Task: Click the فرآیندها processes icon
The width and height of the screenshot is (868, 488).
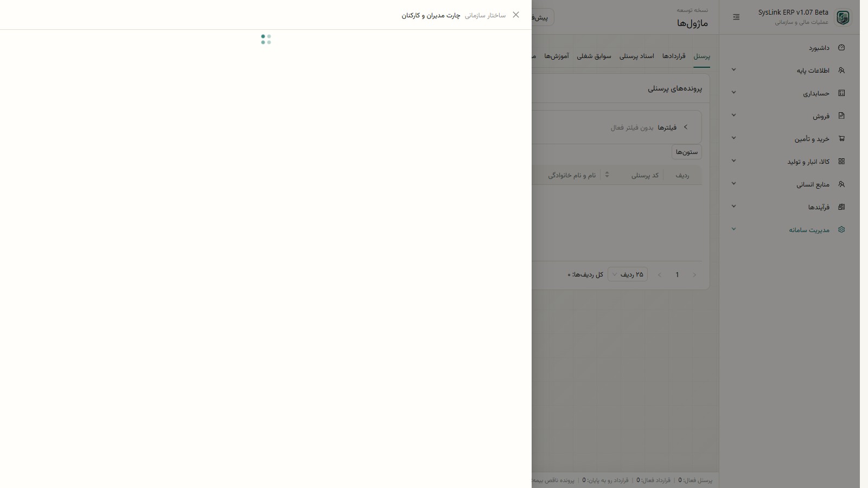Action: pyautogui.click(x=841, y=207)
